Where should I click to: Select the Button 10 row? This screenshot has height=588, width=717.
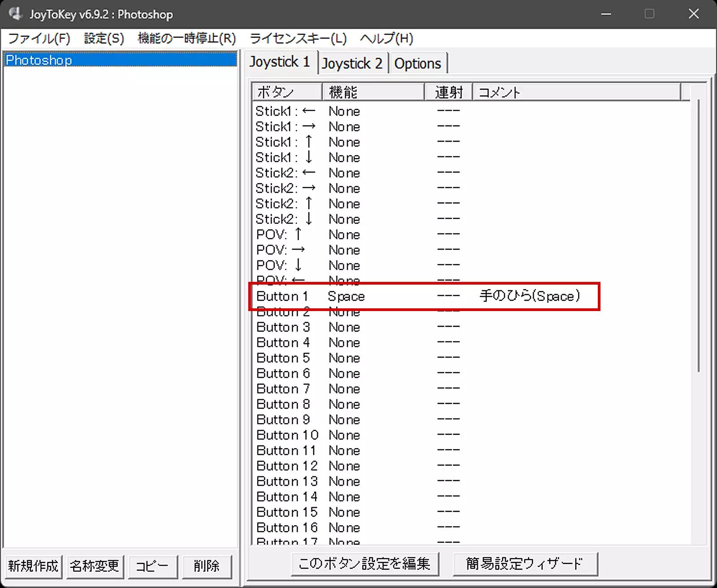coord(471,435)
